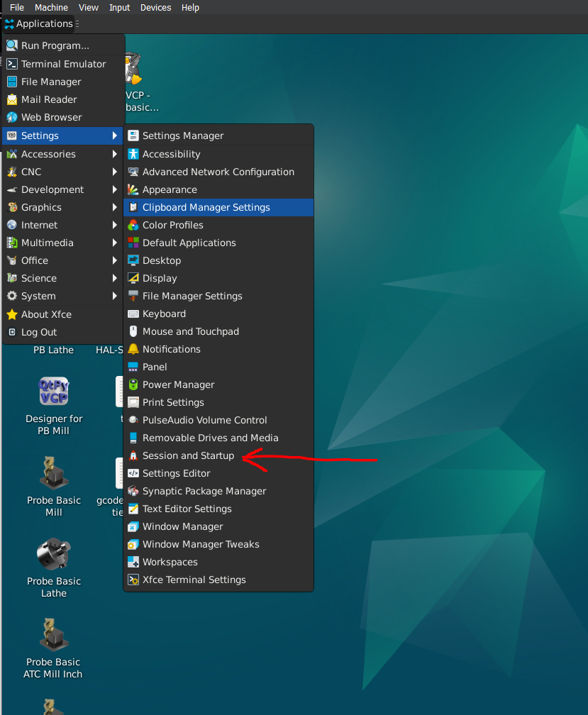This screenshot has width=588, height=715.
Task: Click the Mail Reader envelope icon
Action: pos(12,99)
